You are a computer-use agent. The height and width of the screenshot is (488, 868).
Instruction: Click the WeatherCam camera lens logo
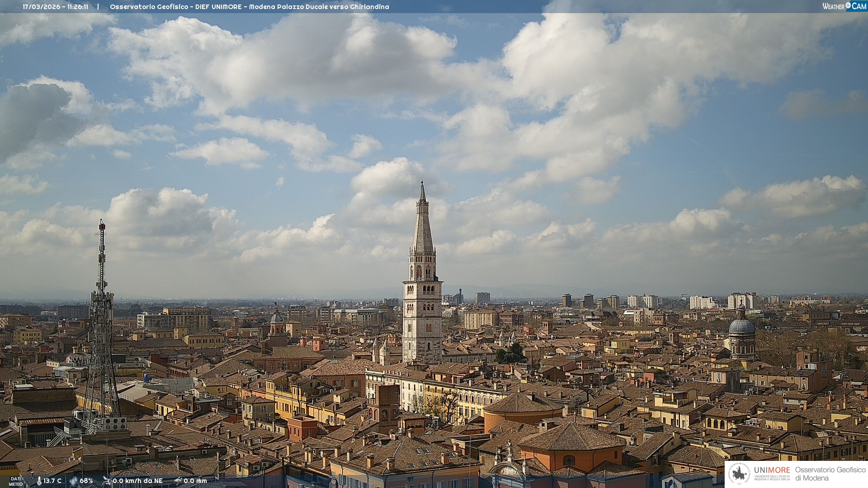click(x=848, y=5)
